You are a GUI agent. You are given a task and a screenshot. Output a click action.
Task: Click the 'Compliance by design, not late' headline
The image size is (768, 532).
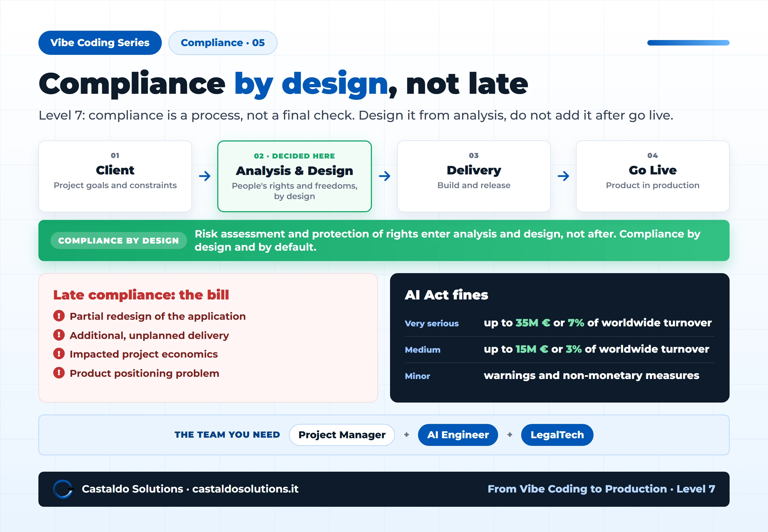(283, 84)
